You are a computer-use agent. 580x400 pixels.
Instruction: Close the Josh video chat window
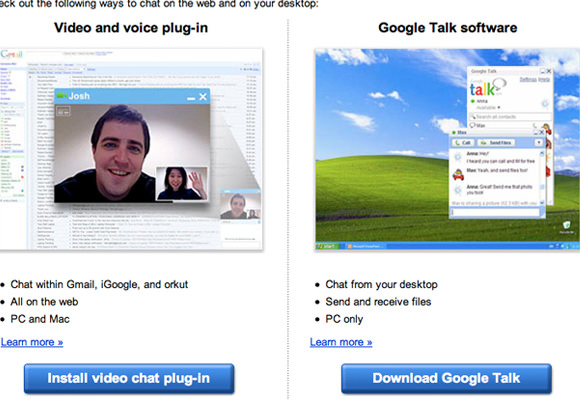203,97
